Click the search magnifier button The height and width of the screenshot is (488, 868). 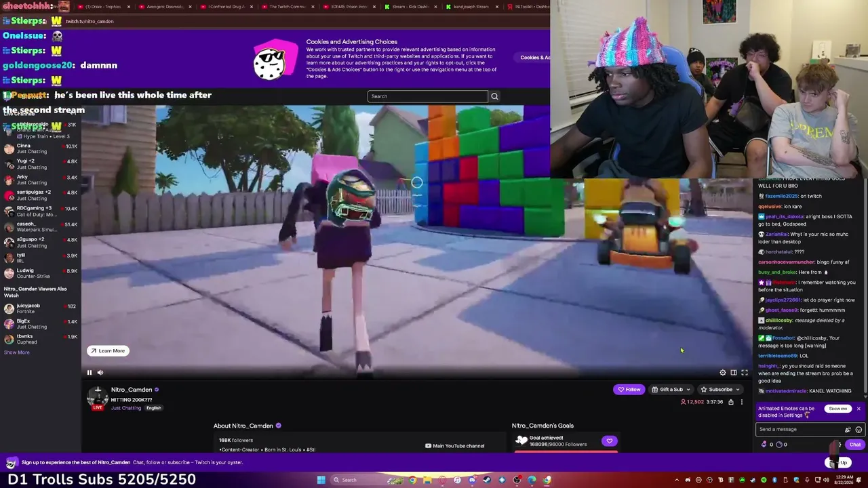pos(494,96)
